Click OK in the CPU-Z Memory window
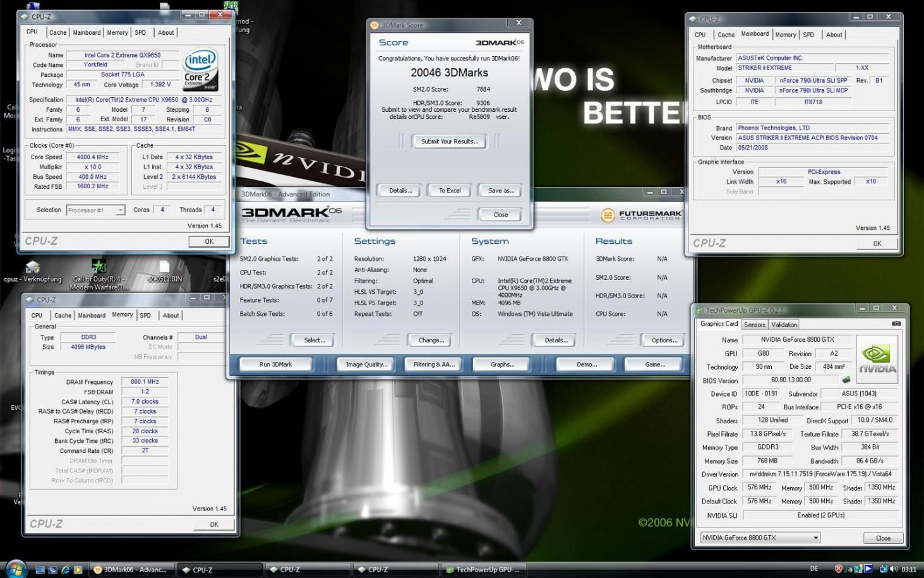 tap(214, 524)
